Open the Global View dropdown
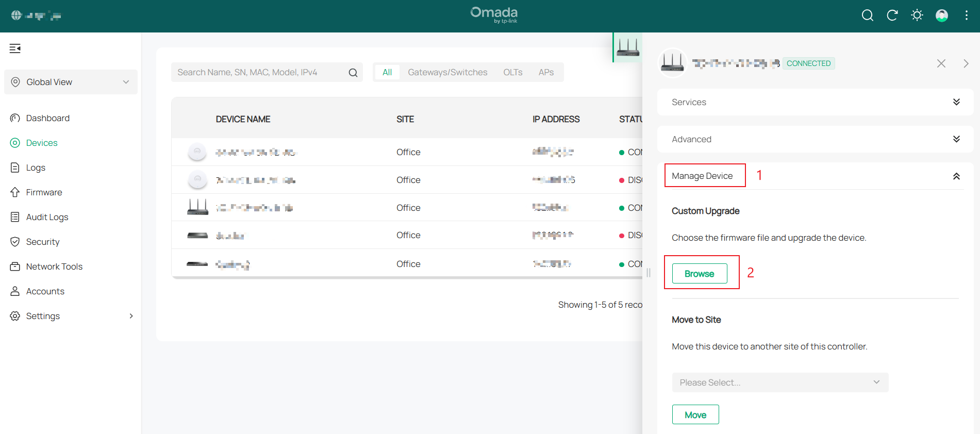The image size is (980, 434). tap(71, 82)
